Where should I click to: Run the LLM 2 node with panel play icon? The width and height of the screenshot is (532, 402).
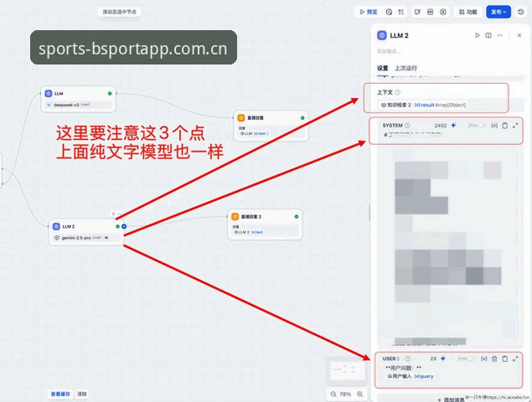[x=478, y=35]
